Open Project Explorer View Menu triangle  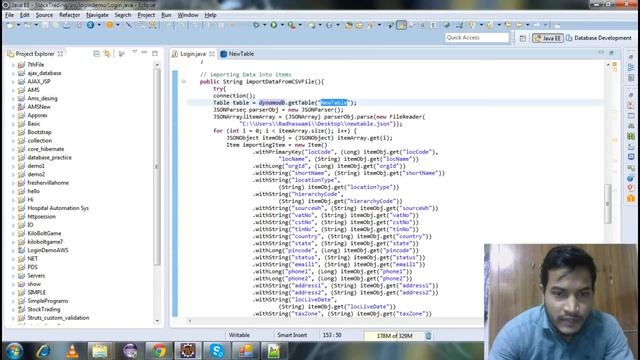[134, 53]
